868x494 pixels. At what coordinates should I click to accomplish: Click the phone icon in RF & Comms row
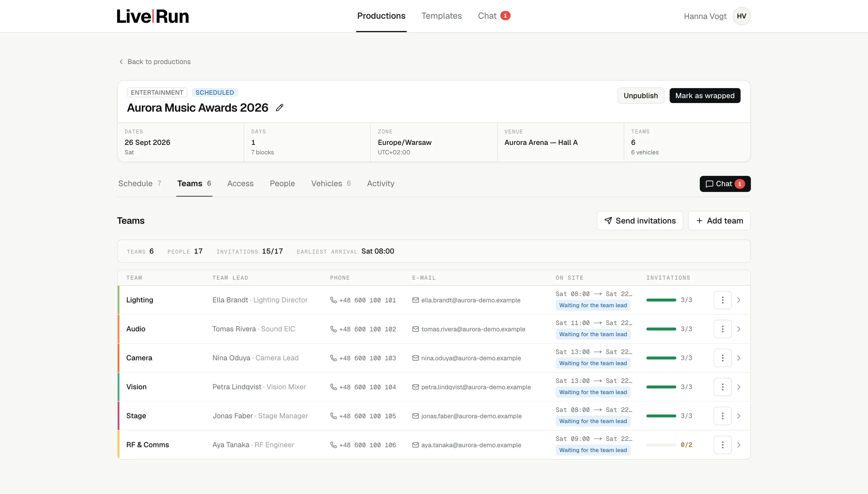[x=333, y=445]
